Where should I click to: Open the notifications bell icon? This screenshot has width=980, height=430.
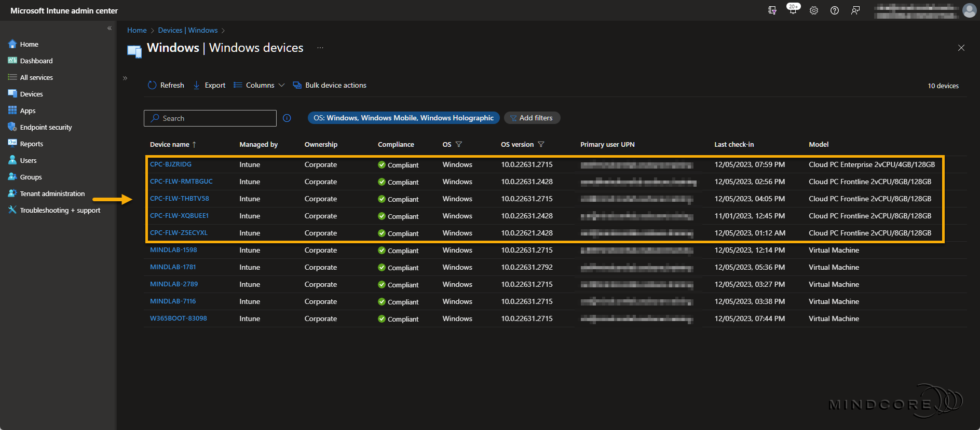(x=793, y=10)
